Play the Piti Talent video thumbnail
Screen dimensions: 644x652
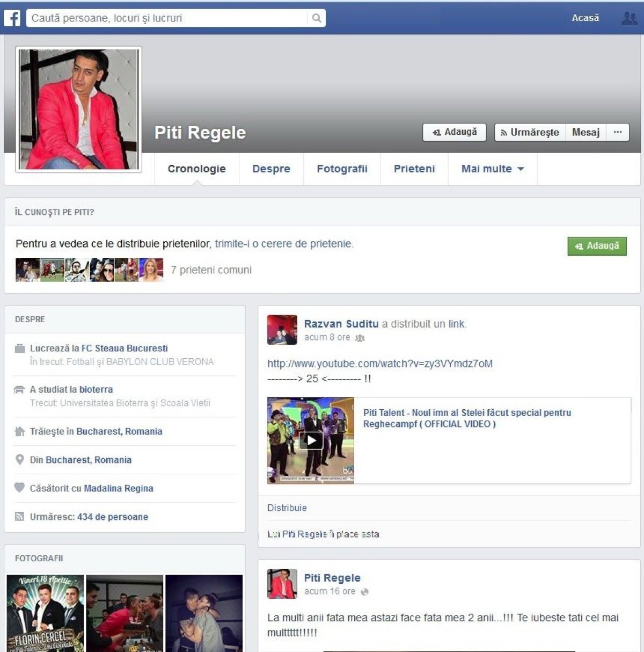(310, 440)
